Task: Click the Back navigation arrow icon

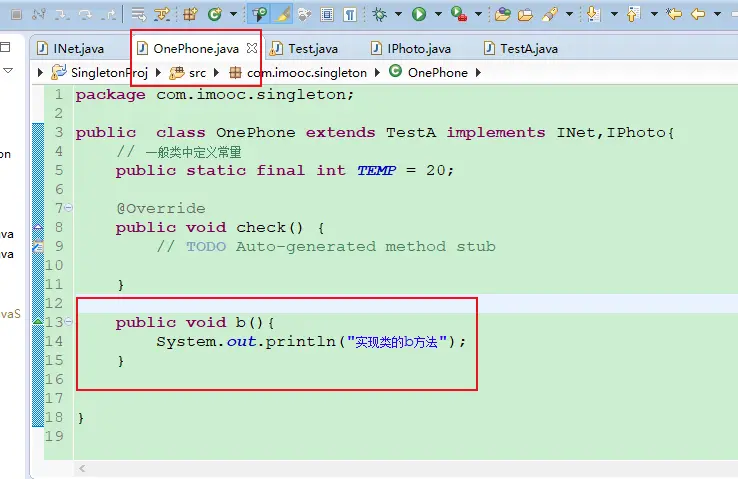Action: pos(698,15)
